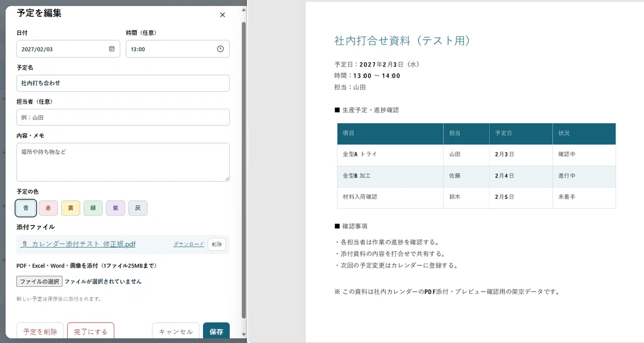Click the 予定を削除 button
Image resolution: width=644 pixels, height=343 pixels.
[x=40, y=331]
